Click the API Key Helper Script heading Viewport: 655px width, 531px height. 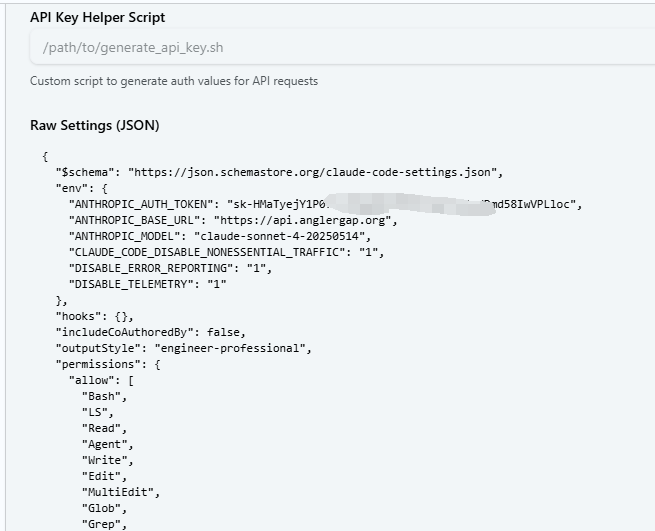98,18
